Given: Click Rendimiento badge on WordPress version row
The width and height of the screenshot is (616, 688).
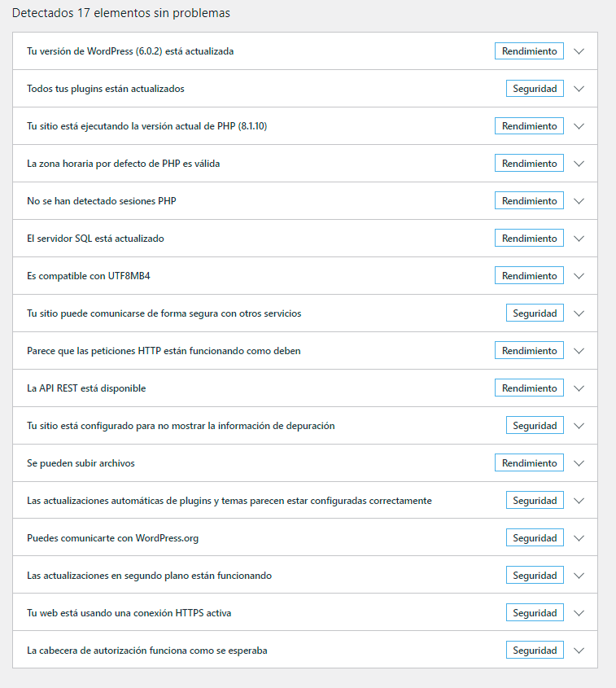Looking at the screenshot, I should tap(529, 51).
